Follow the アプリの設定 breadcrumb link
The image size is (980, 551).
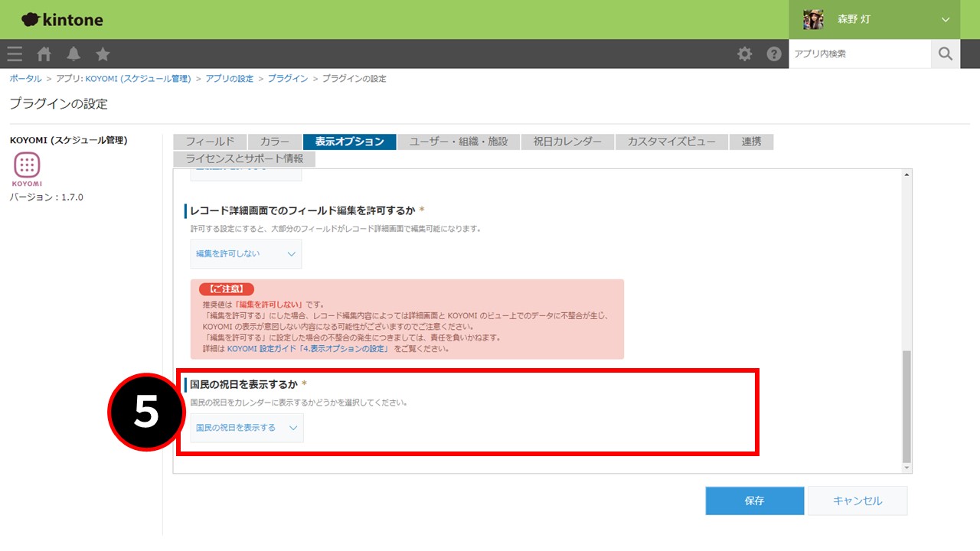coord(229,79)
